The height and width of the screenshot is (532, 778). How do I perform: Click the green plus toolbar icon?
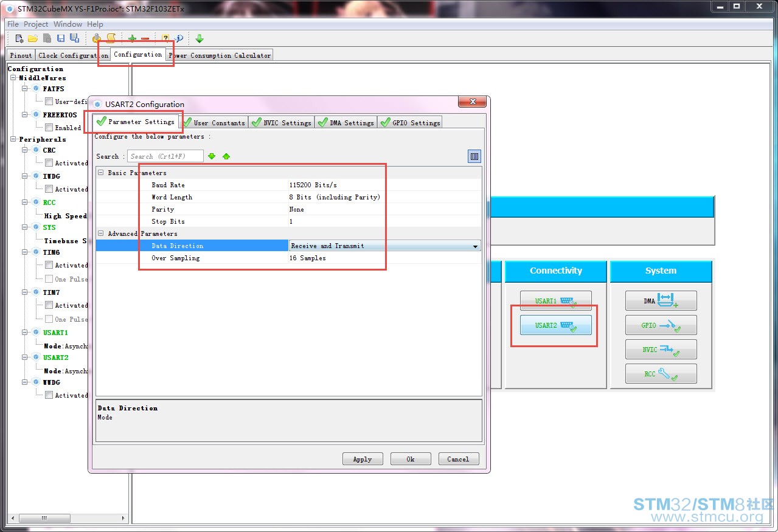pos(132,38)
